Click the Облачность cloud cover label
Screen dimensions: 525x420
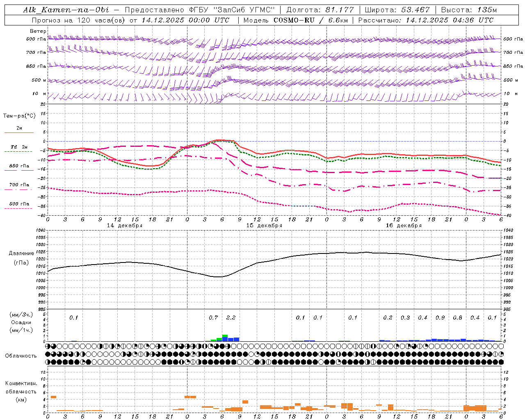[x=21, y=356]
